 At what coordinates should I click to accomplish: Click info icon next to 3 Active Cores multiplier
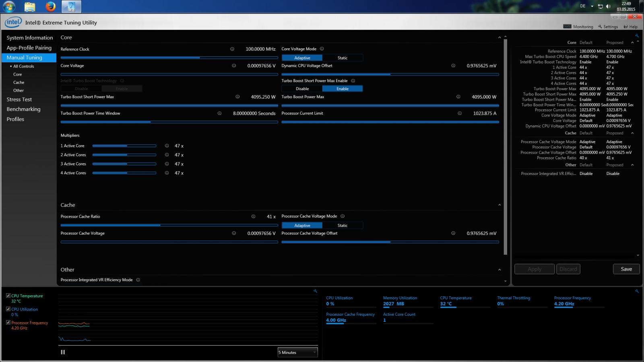click(x=167, y=164)
